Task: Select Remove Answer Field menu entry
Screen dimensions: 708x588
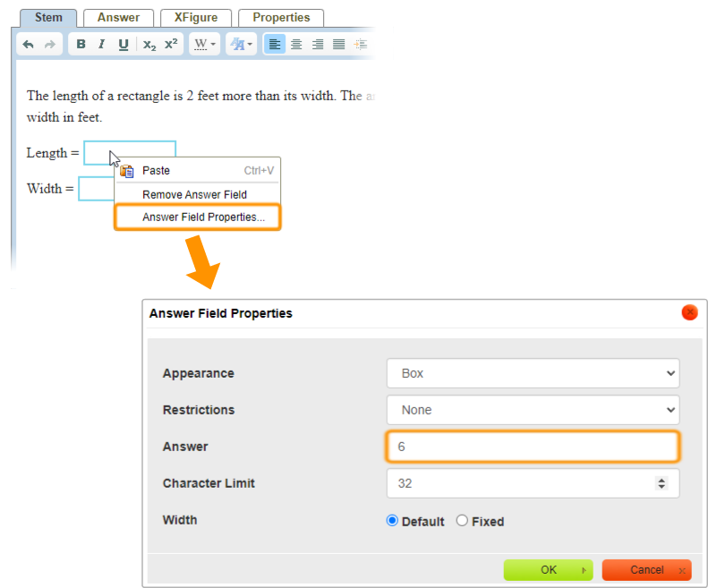Action: (x=194, y=194)
